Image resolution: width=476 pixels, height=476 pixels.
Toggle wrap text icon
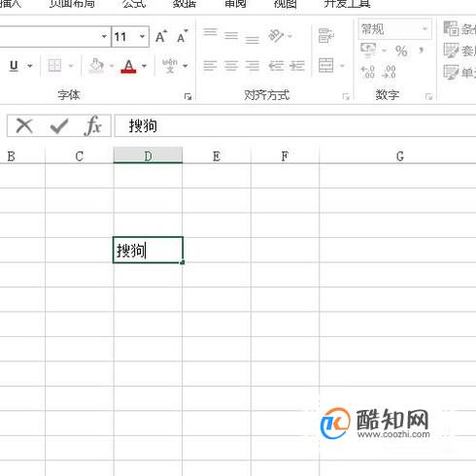click(325, 36)
